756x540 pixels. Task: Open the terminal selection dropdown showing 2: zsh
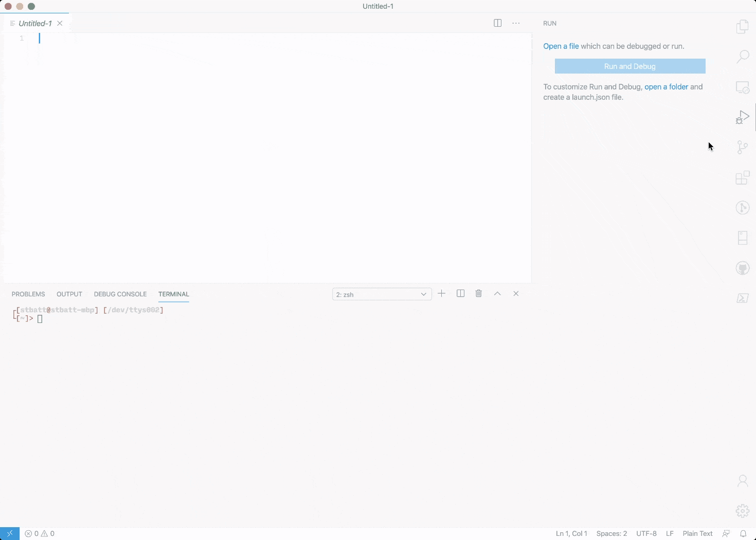point(381,294)
